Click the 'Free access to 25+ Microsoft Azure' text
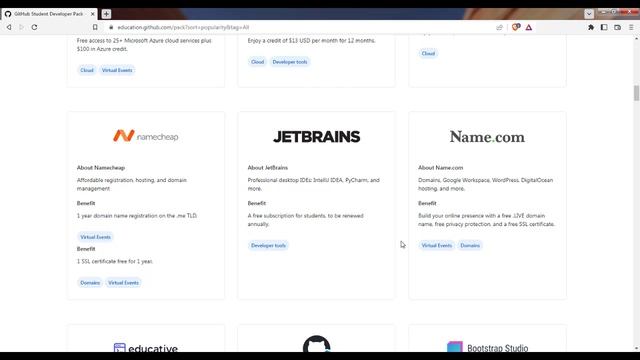Viewport: 640px width, 360px height. pyautogui.click(x=144, y=44)
